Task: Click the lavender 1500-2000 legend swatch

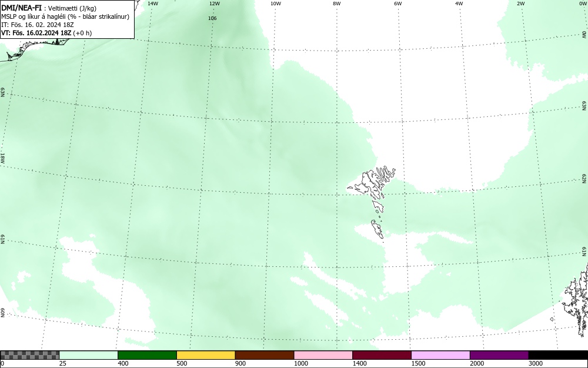Action: tap(440, 355)
